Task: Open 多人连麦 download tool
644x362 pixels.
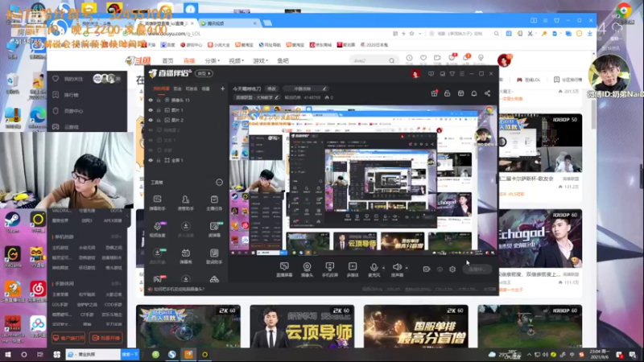Action: pos(186,229)
